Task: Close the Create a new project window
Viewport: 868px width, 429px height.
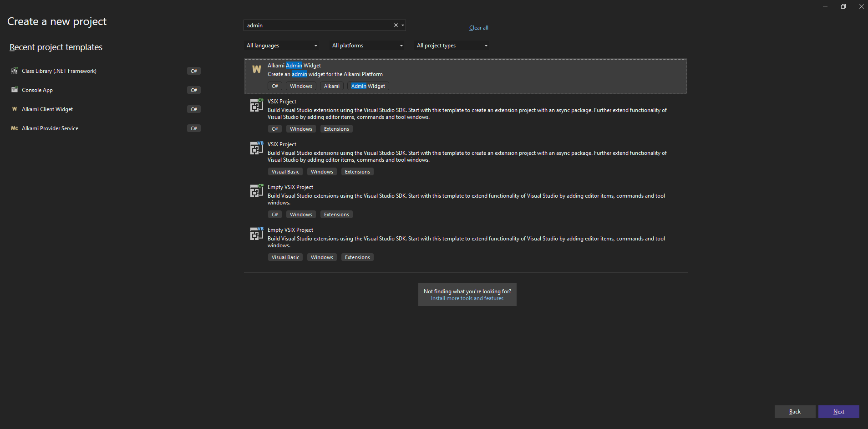Action: click(x=861, y=6)
